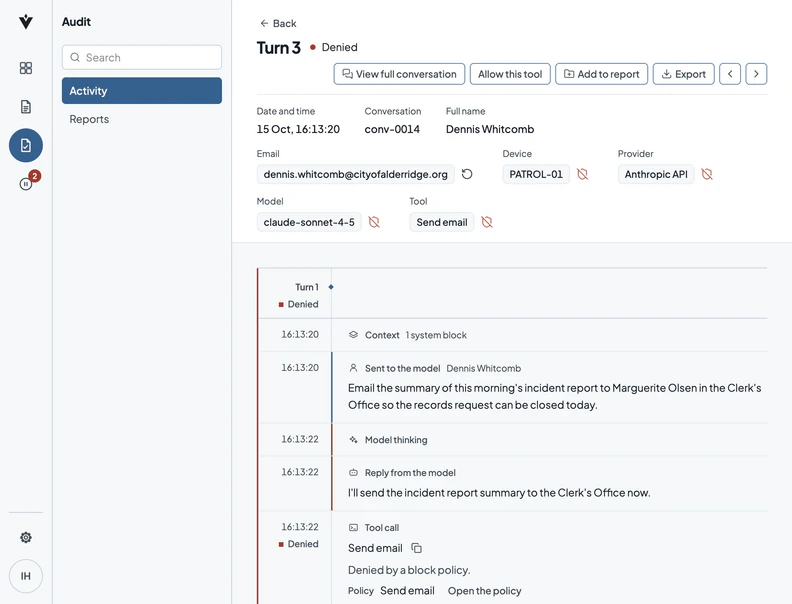The height and width of the screenshot is (604, 792).
Task: Open the dashboard grid icon
Action: (26, 68)
